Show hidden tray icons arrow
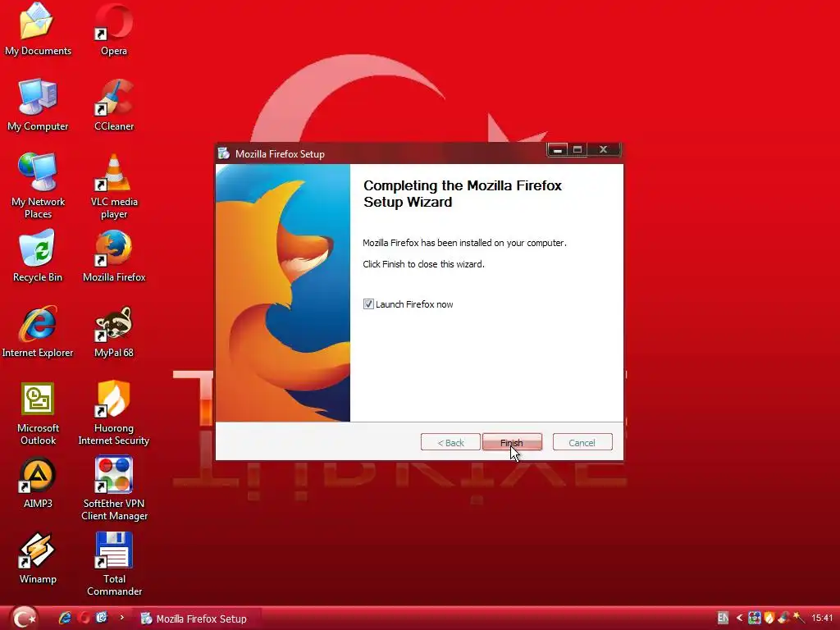 [x=739, y=619]
